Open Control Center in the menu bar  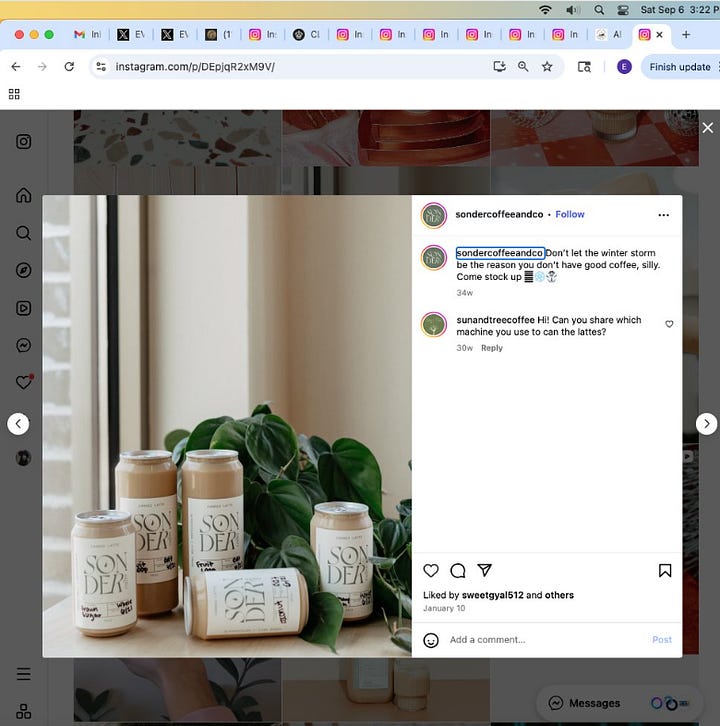pyautogui.click(x=623, y=10)
